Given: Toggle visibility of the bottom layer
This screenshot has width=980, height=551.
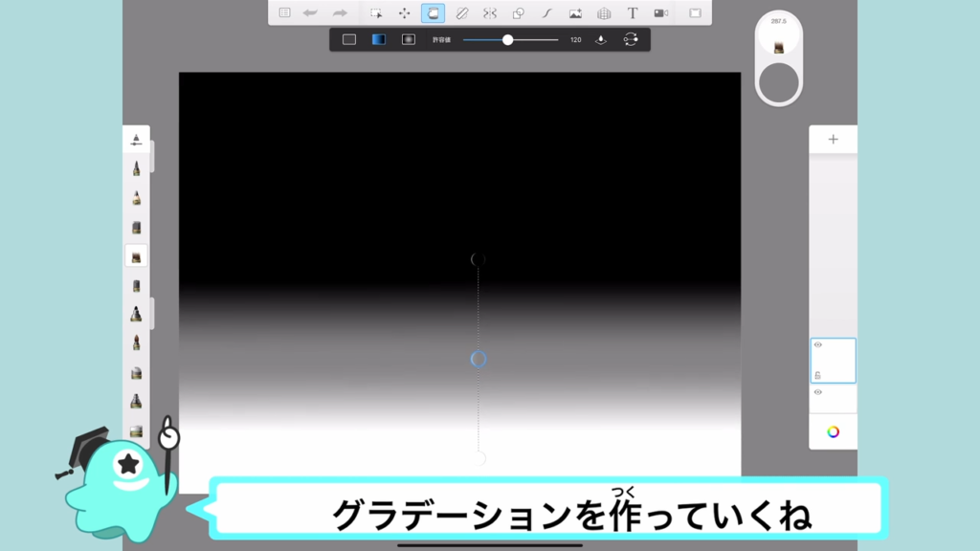Looking at the screenshot, I should tap(818, 392).
